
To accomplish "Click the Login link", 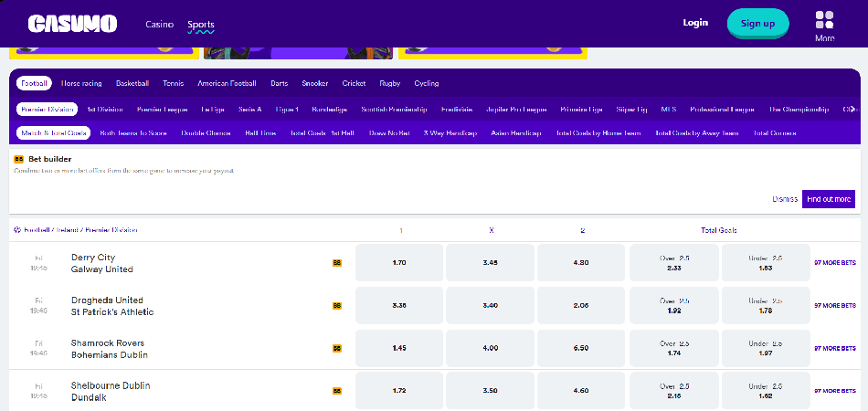I will pos(695,23).
